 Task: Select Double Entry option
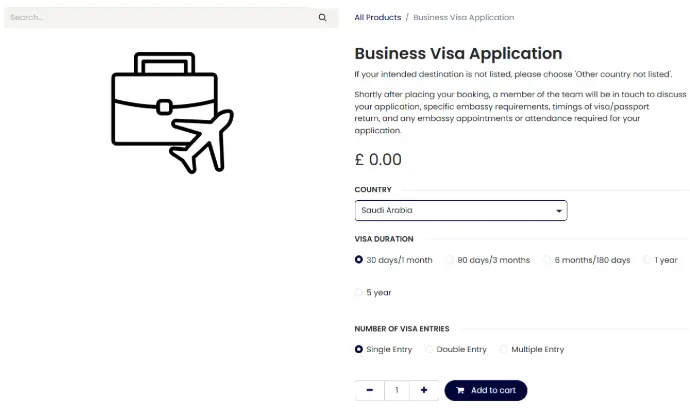pyautogui.click(x=430, y=349)
